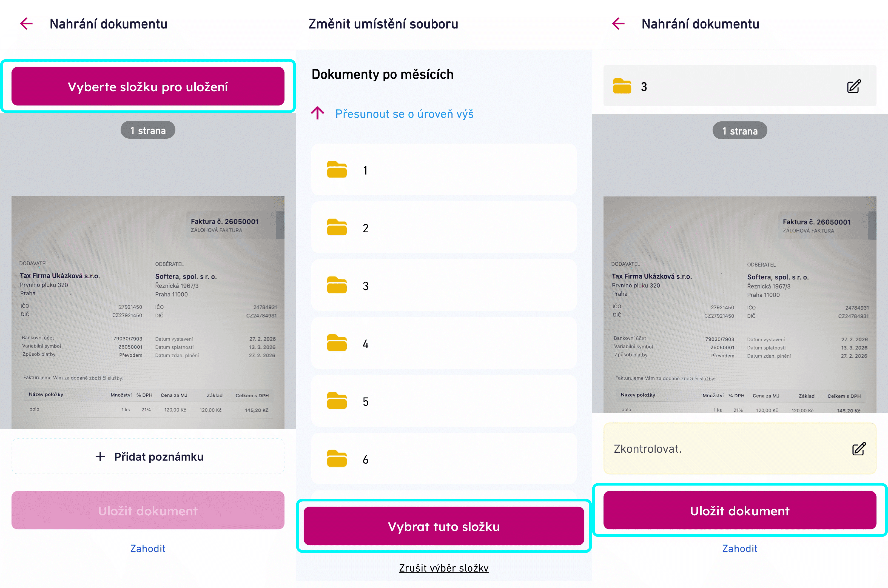Viewport: 888px width, 588px height.
Task: Choose folder 4 from the list
Action: (x=443, y=343)
